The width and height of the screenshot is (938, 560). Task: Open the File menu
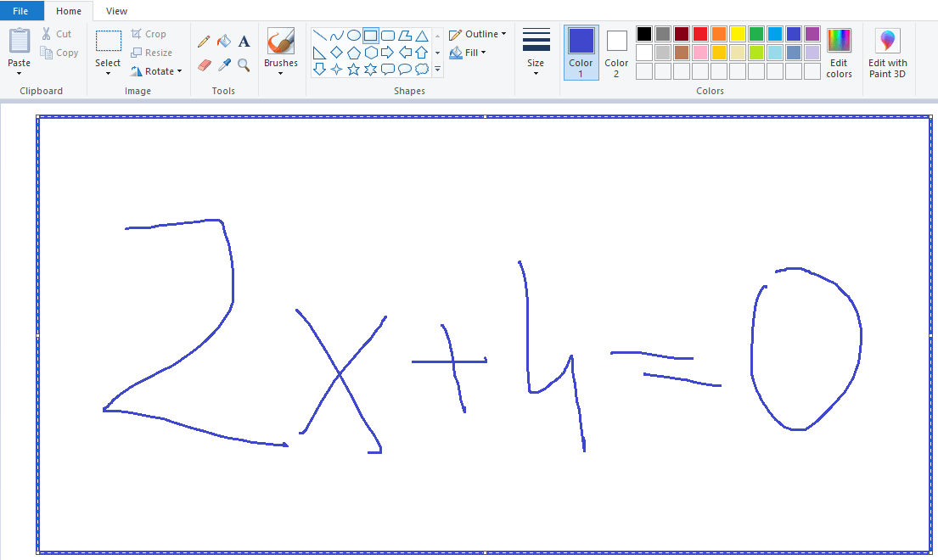coord(21,10)
